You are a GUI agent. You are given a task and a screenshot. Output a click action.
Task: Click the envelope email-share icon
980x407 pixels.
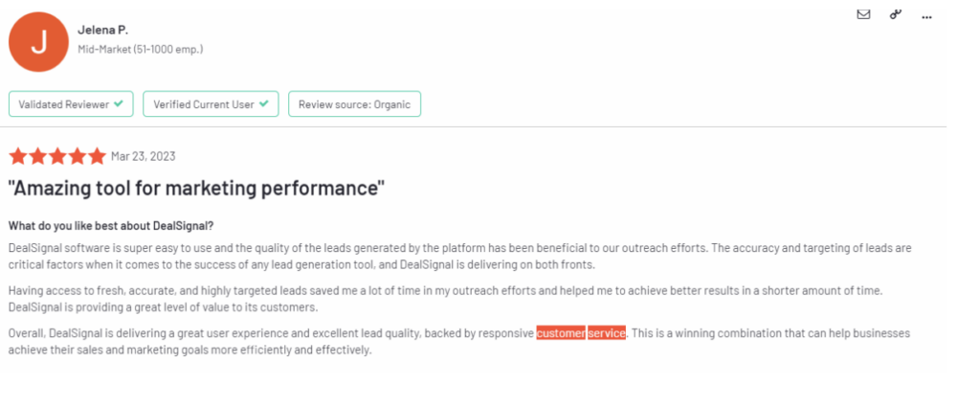[x=863, y=14]
